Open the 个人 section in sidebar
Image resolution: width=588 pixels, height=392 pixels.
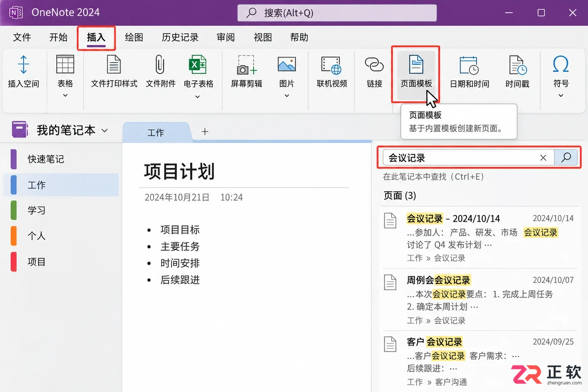(61, 236)
